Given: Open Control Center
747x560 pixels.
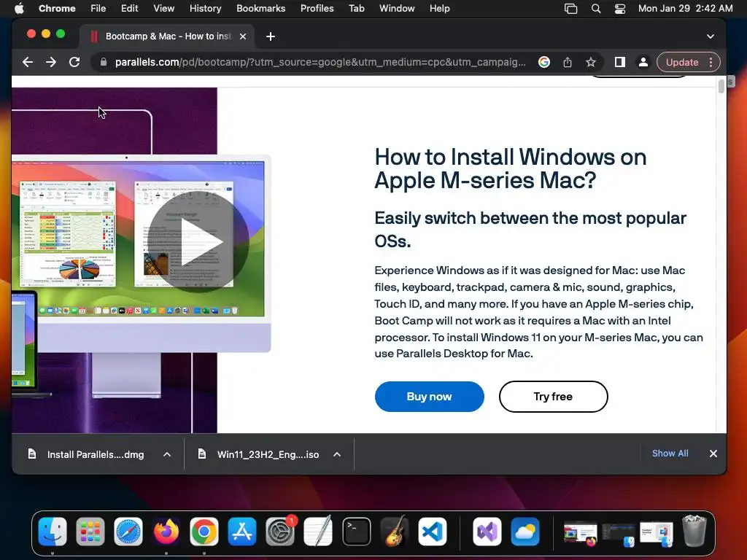Looking at the screenshot, I should (620, 9).
